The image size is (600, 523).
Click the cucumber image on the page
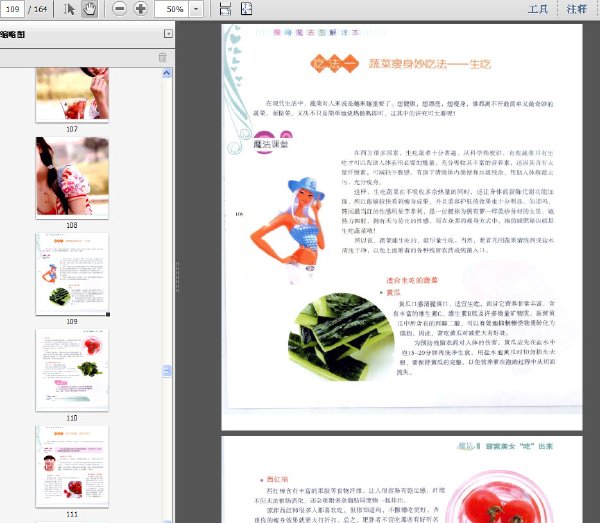click(341, 337)
